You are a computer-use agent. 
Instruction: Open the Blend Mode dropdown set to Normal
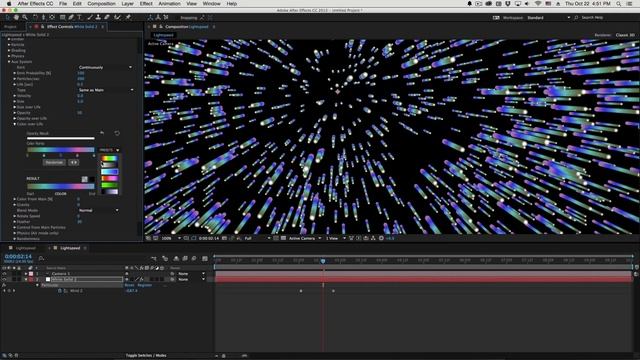pos(98,210)
